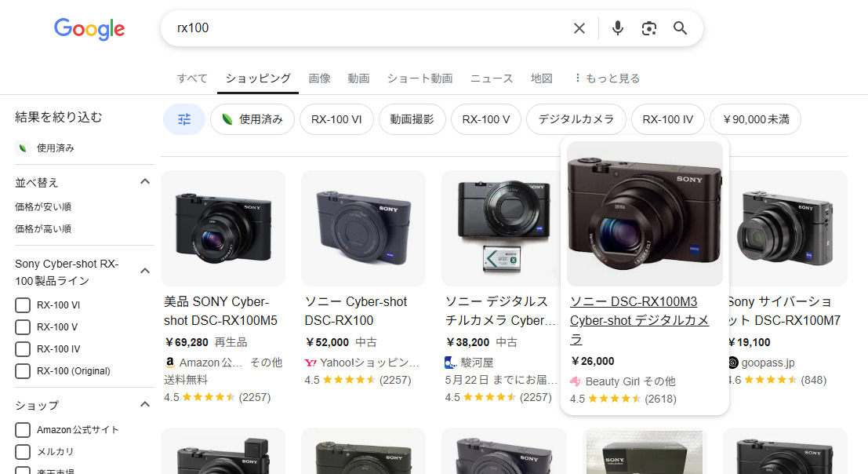
Task: Click 駿河屋 store icon on third listing
Action: (451, 363)
